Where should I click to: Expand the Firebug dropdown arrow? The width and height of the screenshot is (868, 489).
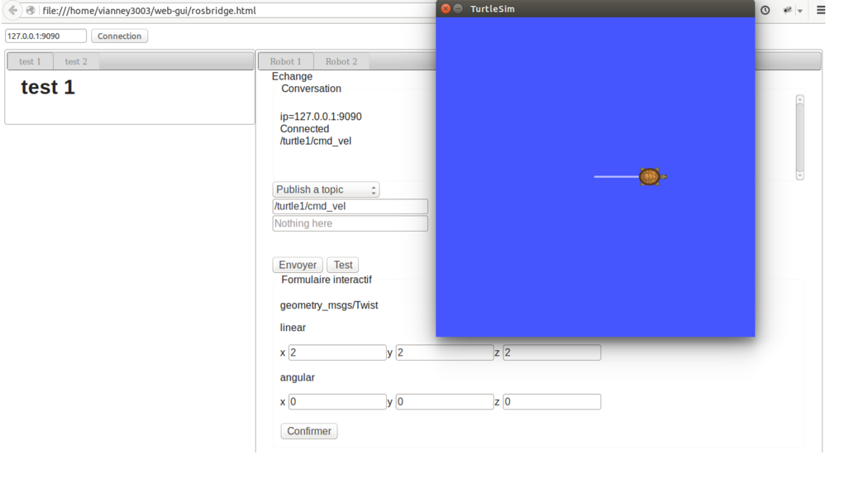800,11
